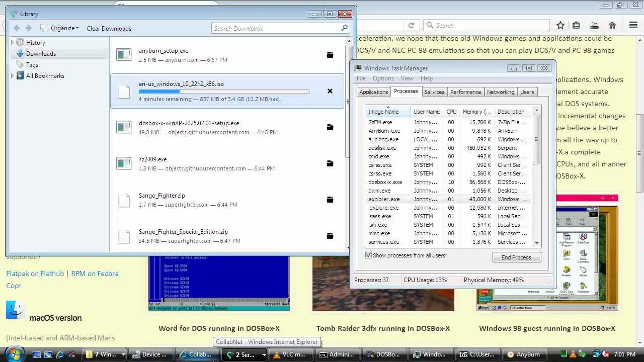Image resolution: width=644 pixels, height=362 pixels.
Task: Open the downloads progress indicator in toolbar
Action: [594, 25]
